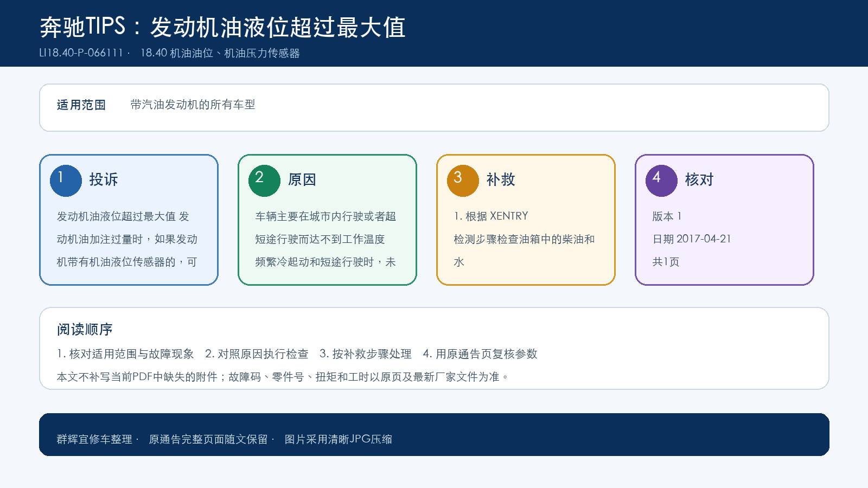Click step 3. 按补救步骤处理

point(366,354)
